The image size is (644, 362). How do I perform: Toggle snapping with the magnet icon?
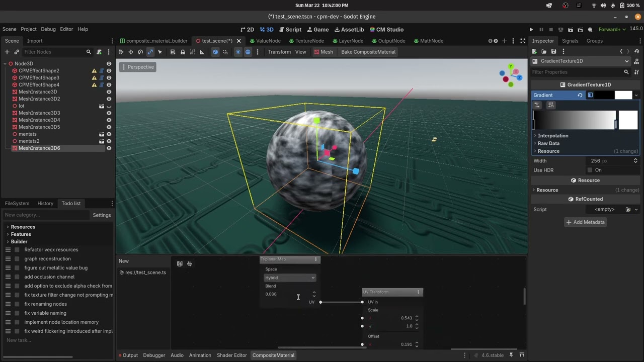coord(225,52)
